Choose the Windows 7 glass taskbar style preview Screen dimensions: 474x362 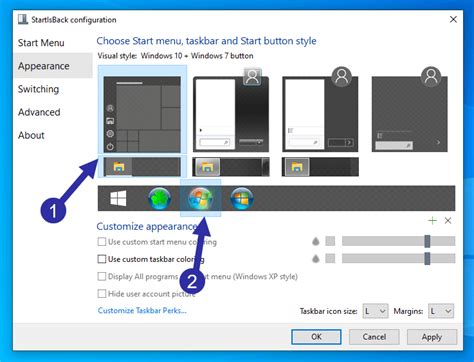pos(231,167)
